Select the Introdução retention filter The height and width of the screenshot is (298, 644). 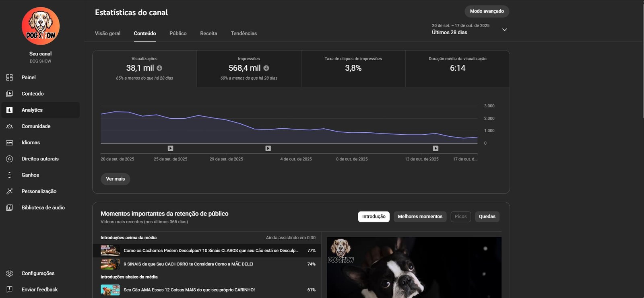(374, 217)
